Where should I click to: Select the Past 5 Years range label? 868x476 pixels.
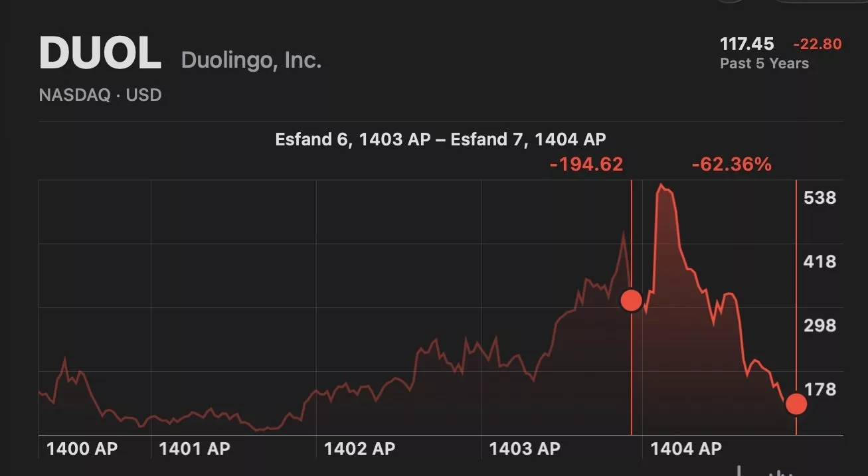764,64
